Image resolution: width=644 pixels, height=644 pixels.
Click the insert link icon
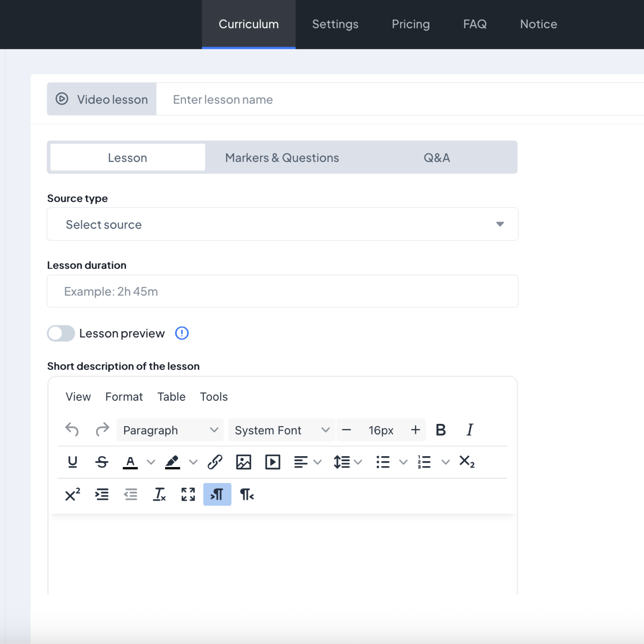tap(215, 462)
